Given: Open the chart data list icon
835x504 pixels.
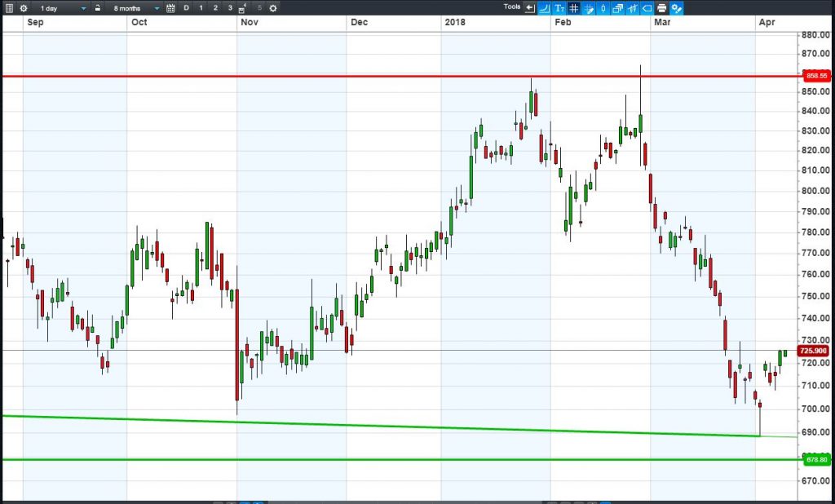Looking at the screenshot, I should tap(9, 8).
